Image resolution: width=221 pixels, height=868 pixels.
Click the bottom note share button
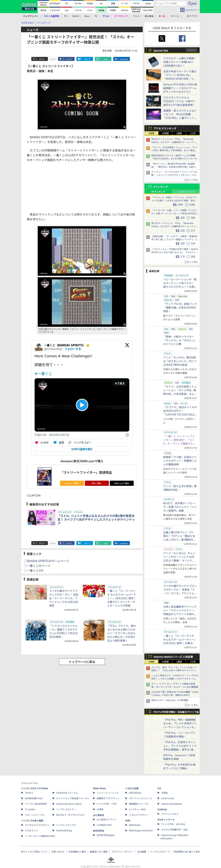coord(104,543)
